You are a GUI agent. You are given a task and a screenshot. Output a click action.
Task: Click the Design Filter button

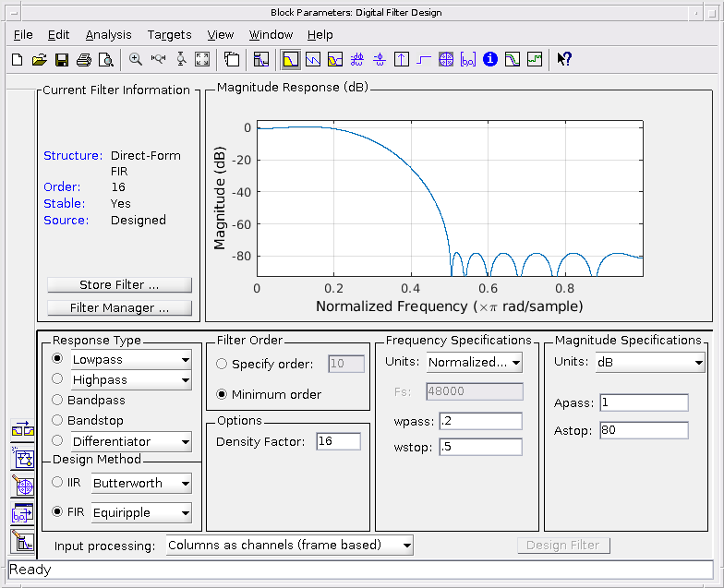coord(563,545)
